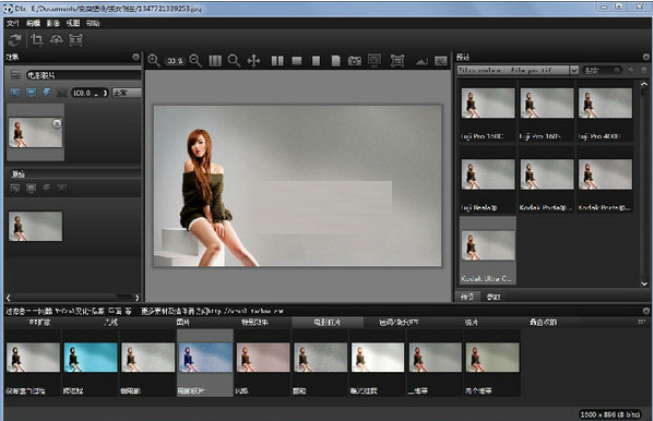Click the camera snapshot icon in view toolbar
This screenshot has height=421, width=653.
[354, 61]
